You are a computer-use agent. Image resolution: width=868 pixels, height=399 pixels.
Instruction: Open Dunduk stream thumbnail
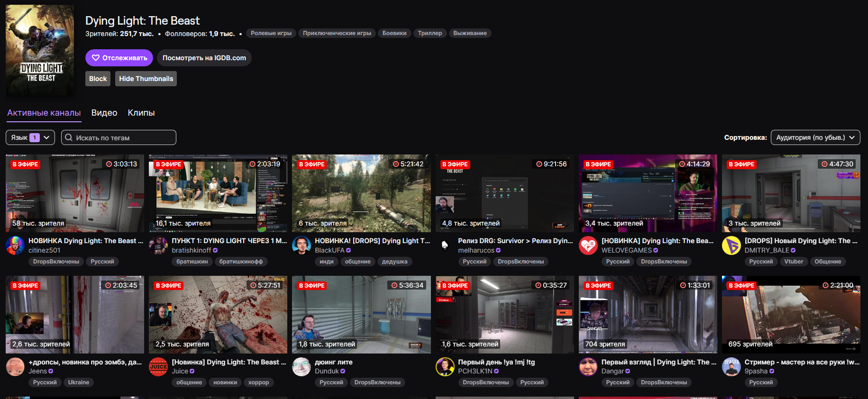click(x=361, y=315)
